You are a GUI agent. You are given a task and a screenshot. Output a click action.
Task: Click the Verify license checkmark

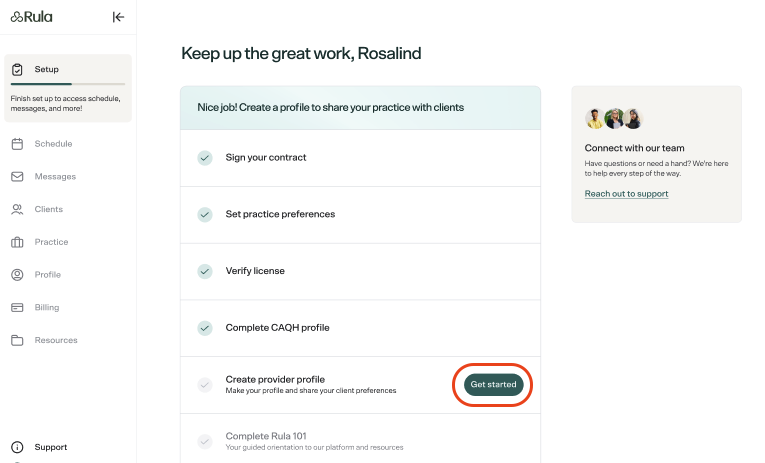pos(205,271)
